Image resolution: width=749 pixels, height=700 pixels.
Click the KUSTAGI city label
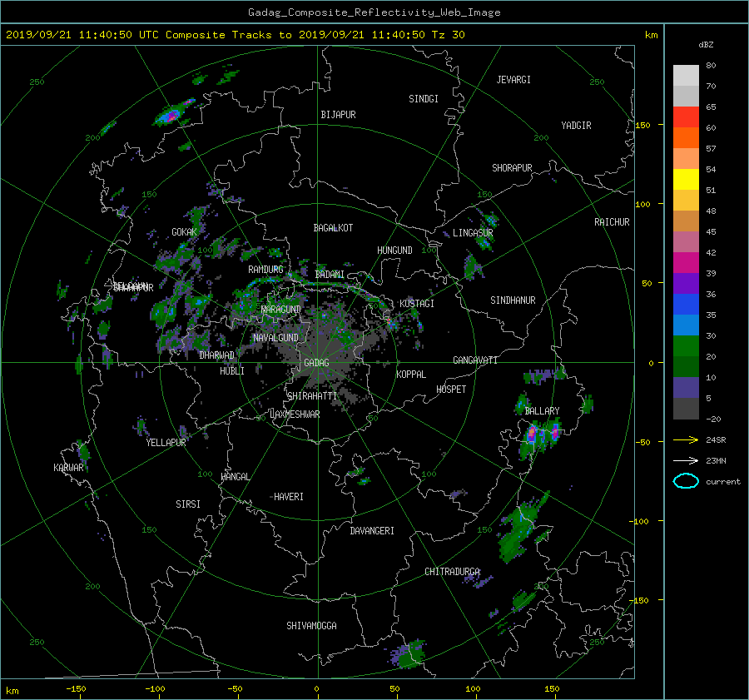pyautogui.click(x=417, y=304)
